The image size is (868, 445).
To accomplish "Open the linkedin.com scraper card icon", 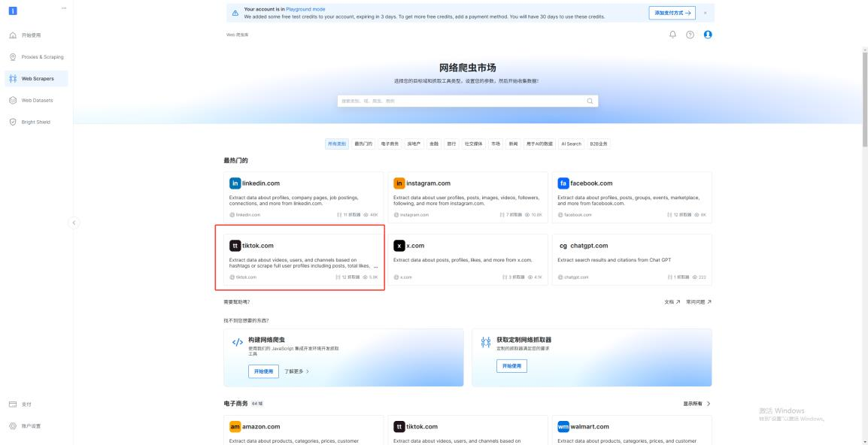I will 235,183.
